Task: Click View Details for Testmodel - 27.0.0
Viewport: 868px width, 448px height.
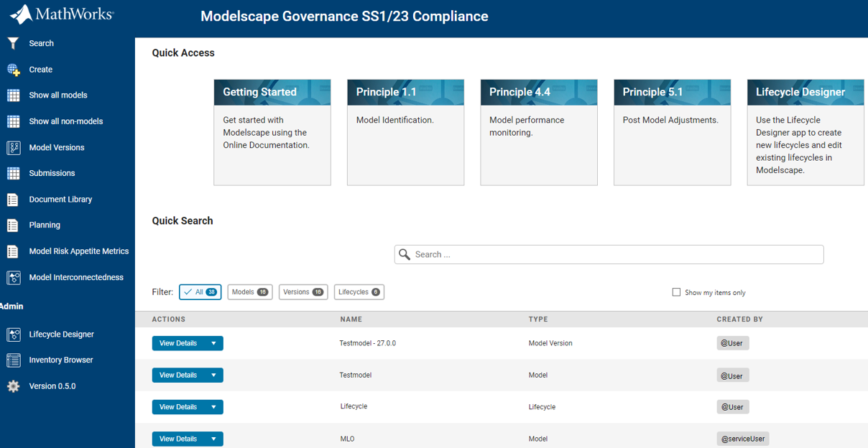Action: 180,343
